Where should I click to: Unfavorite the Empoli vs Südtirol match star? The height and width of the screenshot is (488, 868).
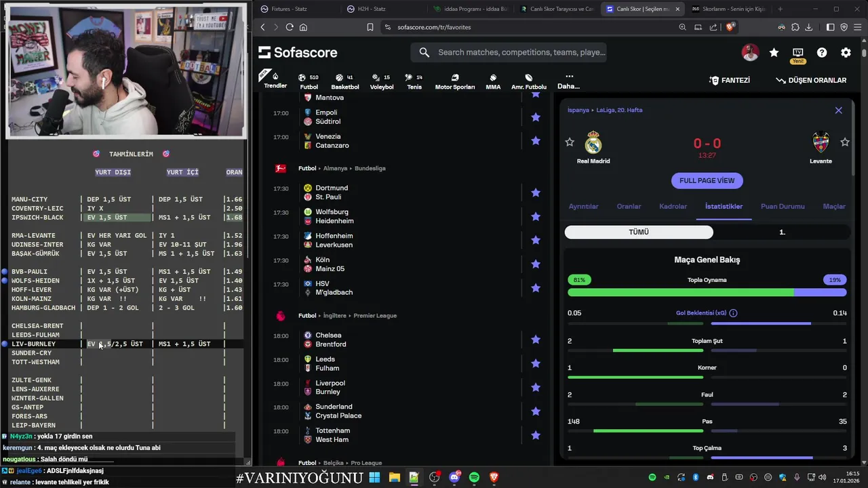click(x=536, y=117)
